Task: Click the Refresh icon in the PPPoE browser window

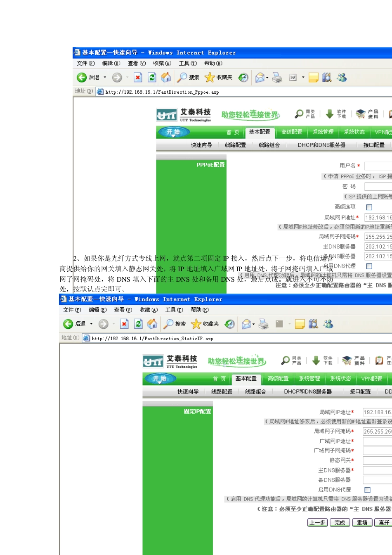Action: coord(152,77)
